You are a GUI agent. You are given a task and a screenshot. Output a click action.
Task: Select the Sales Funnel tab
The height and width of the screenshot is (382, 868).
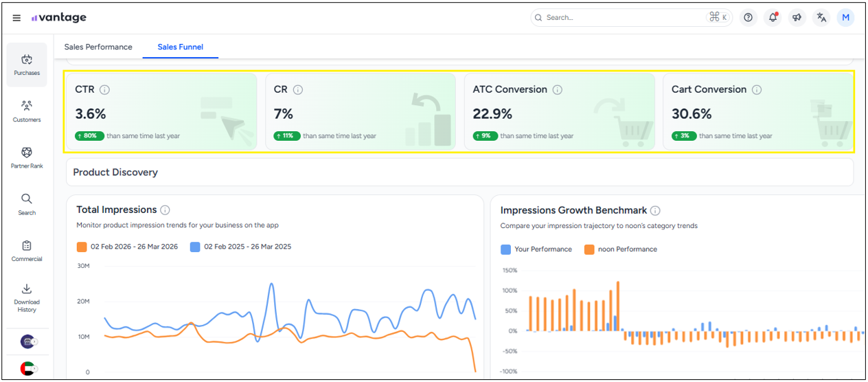pyautogui.click(x=180, y=47)
